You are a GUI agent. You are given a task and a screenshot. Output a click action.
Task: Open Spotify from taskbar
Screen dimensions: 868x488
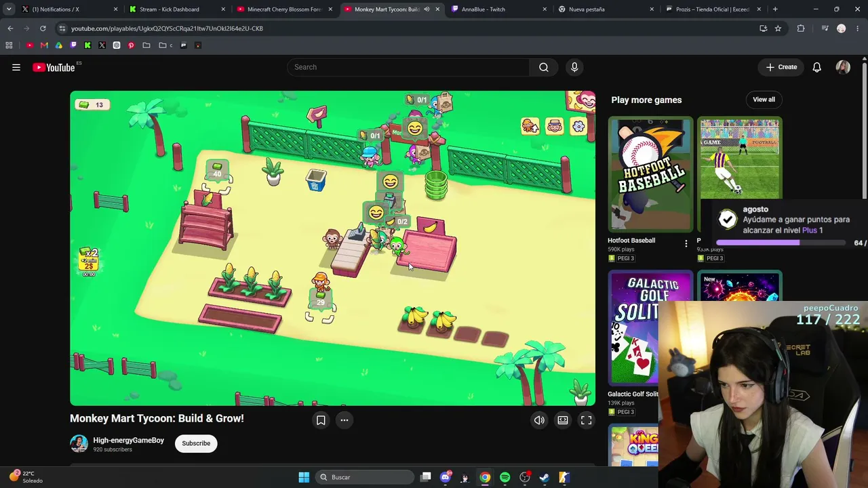[505, 477]
